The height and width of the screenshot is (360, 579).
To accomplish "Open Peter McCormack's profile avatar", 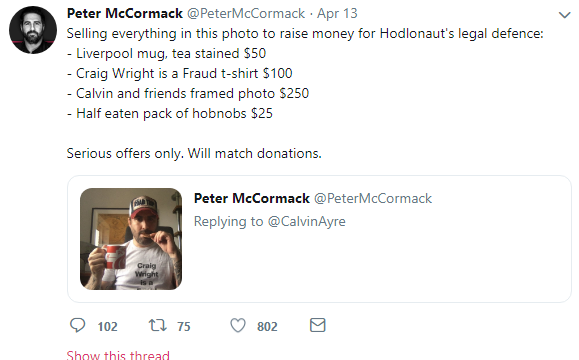I will [x=33, y=30].
